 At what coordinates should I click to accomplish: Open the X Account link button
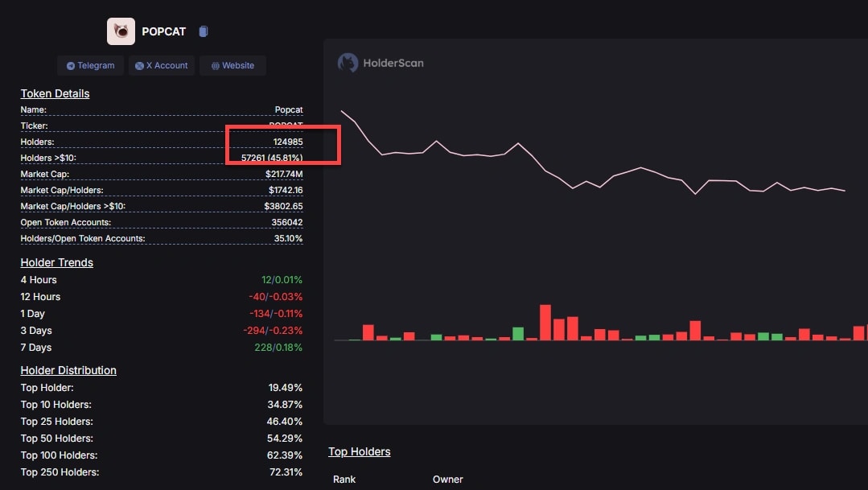162,65
